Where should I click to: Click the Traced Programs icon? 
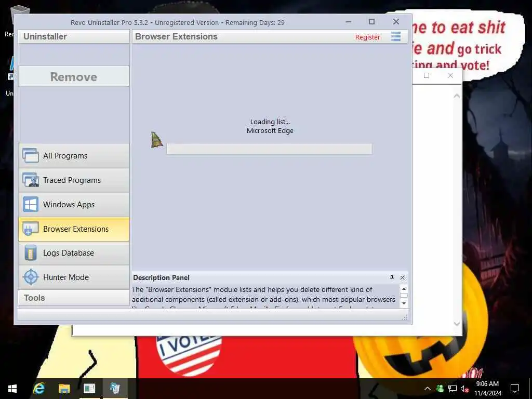(x=31, y=180)
